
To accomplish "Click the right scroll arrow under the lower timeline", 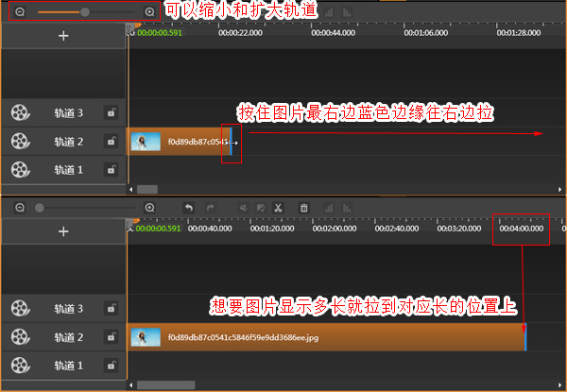I will 559,385.
